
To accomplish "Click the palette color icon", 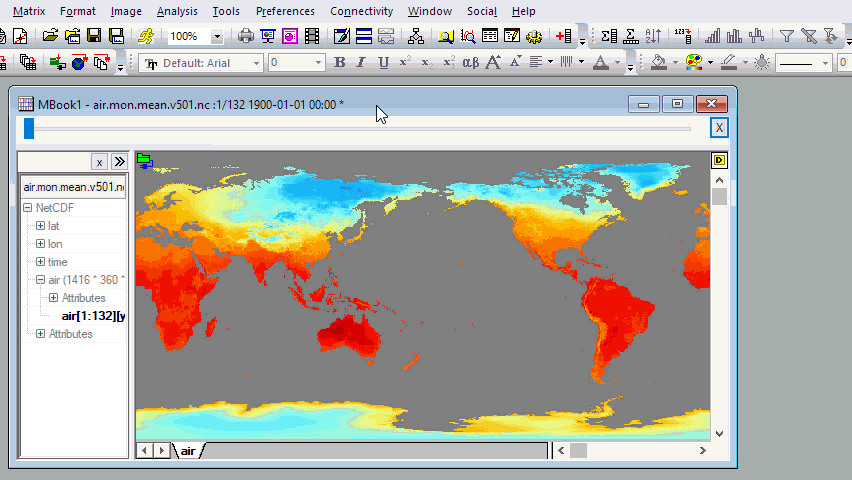I will 693,62.
